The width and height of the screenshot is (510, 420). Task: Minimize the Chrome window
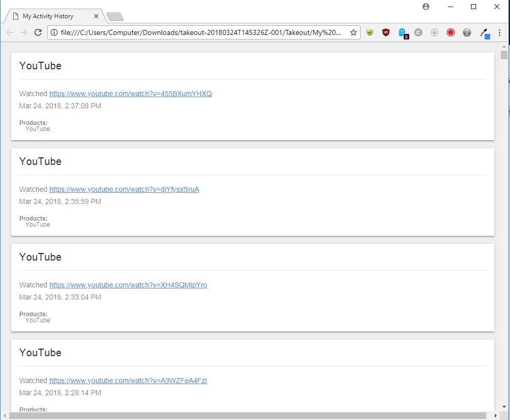tap(450, 7)
